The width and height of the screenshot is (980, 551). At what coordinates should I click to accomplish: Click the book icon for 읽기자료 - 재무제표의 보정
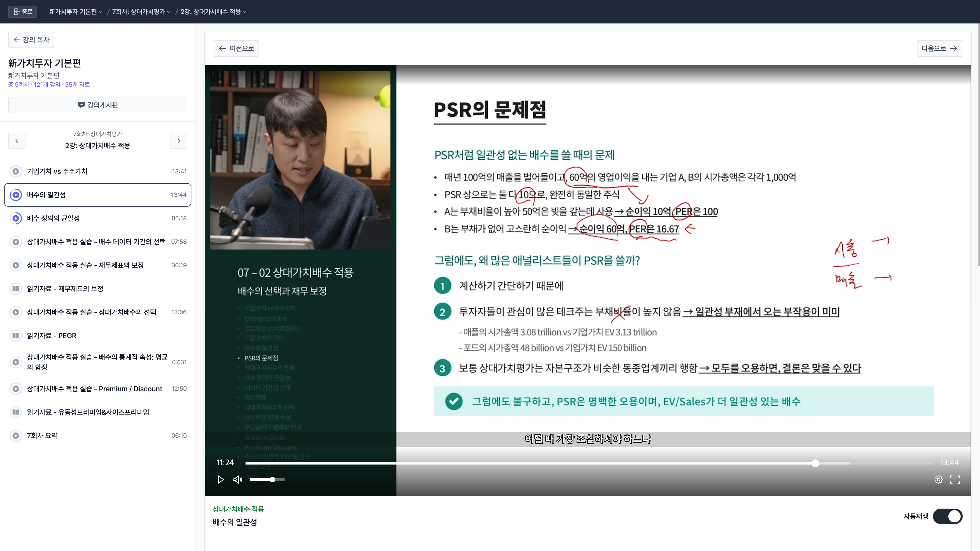(16, 289)
